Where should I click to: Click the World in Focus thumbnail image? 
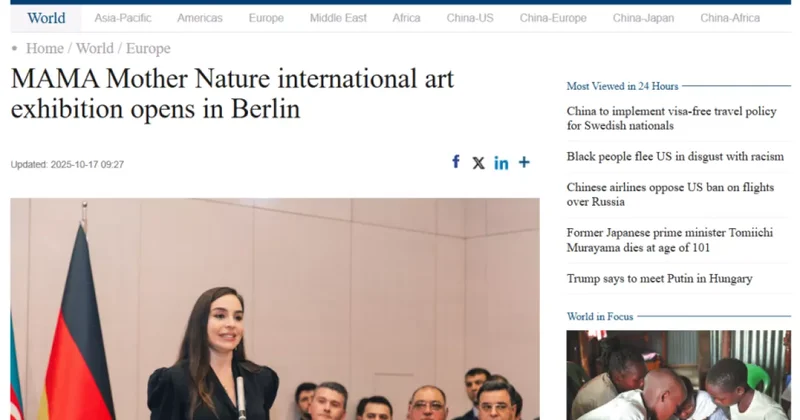(678, 375)
